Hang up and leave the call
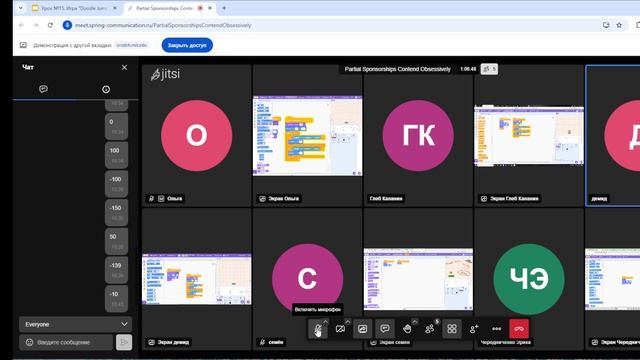The height and width of the screenshot is (360, 640). tap(519, 329)
